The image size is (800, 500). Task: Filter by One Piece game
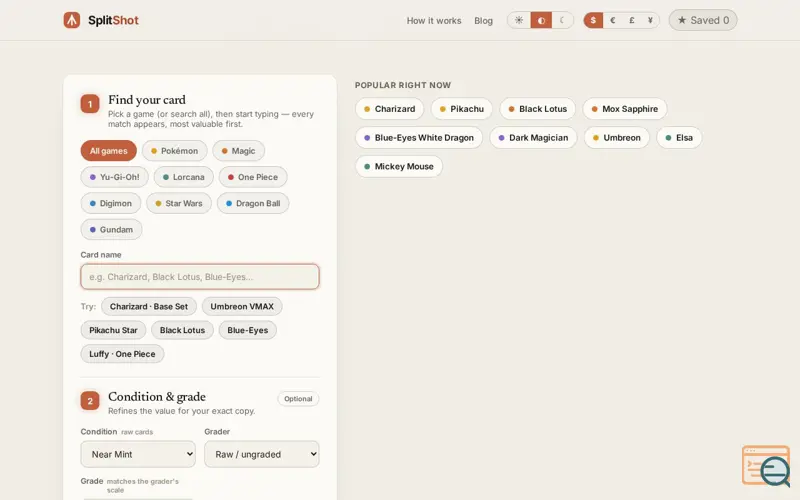(x=253, y=177)
